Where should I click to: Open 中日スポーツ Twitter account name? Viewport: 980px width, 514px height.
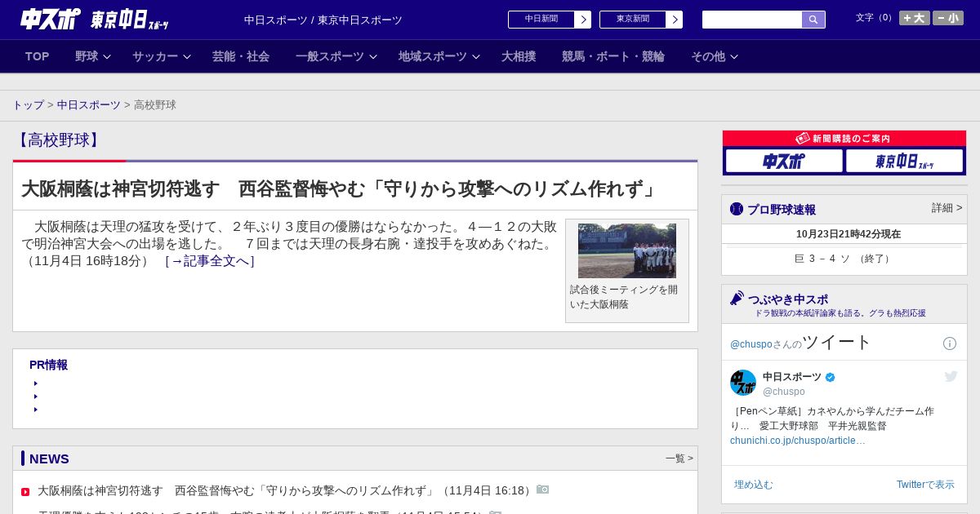[x=792, y=377]
